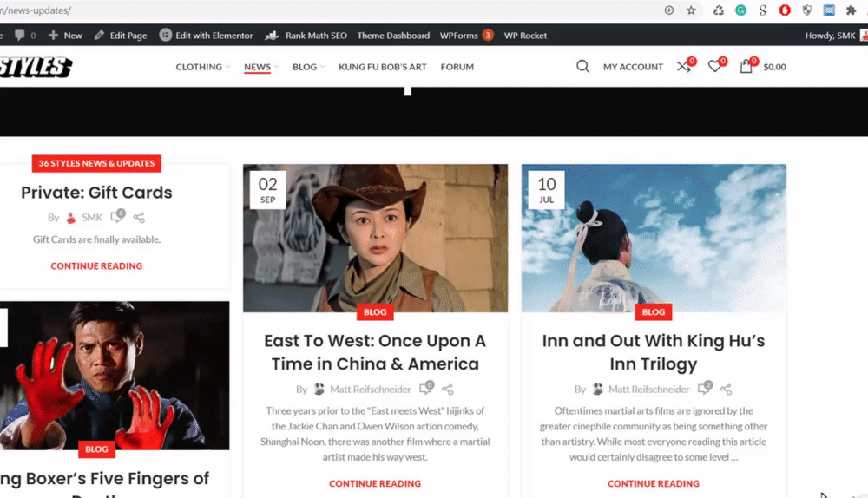Click the S extension icon
Image resolution: width=868 pixels, height=498 pixels.
coord(762,10)
